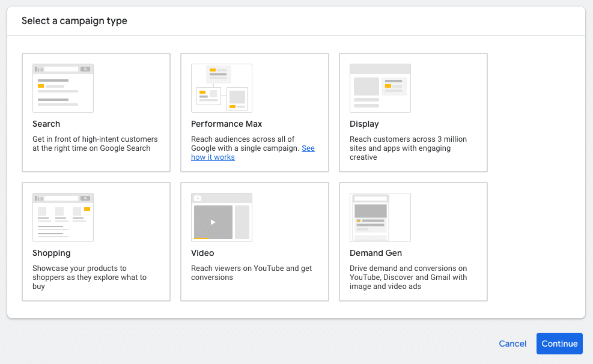Select the Search campaign title
The image size is (593, 364).
46,124
